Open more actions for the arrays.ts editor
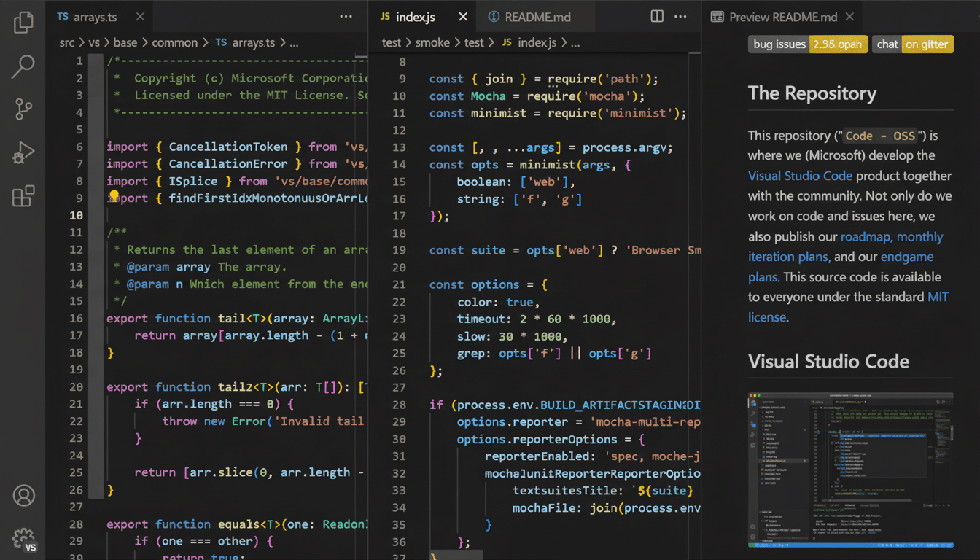This screenshot has height=560, width=980. tap(346, 16)
